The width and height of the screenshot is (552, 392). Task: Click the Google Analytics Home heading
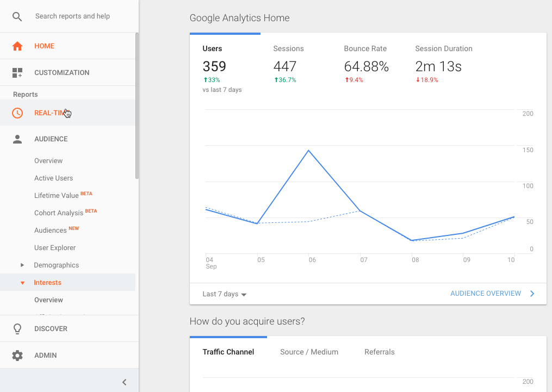(239, 18)
